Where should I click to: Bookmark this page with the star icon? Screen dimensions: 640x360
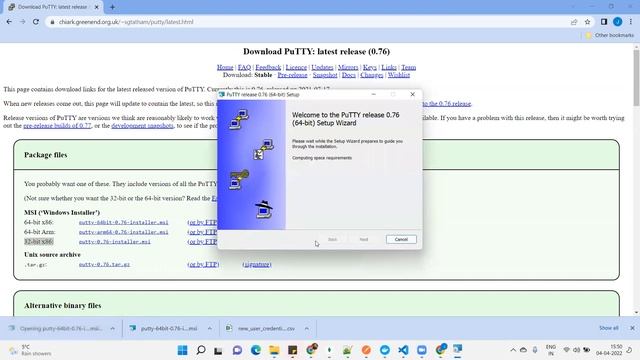(587, 22)
